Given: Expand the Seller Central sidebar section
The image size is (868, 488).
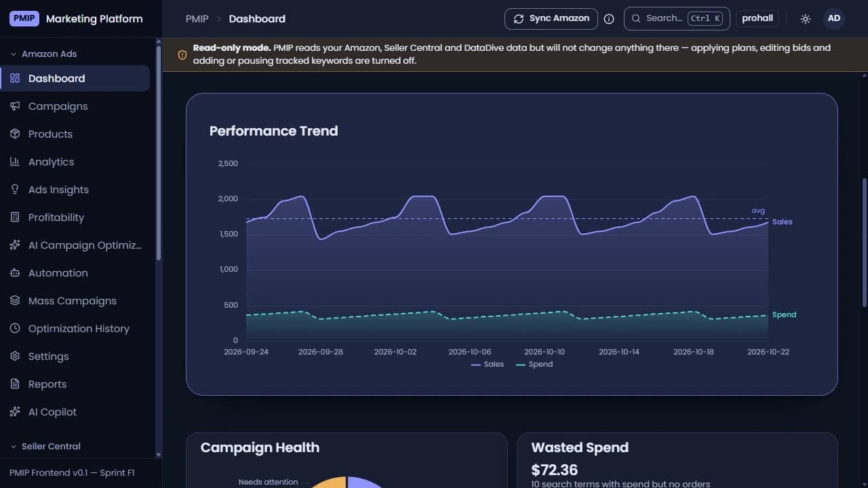Looking at the screenshot, I should 45,446.
